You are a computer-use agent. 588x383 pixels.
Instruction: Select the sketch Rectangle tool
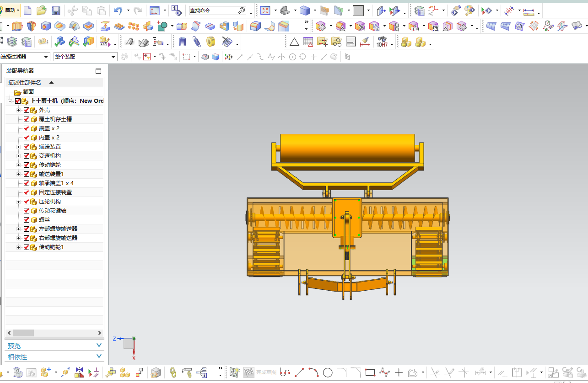pyautogui.click(x=370, y=372)
